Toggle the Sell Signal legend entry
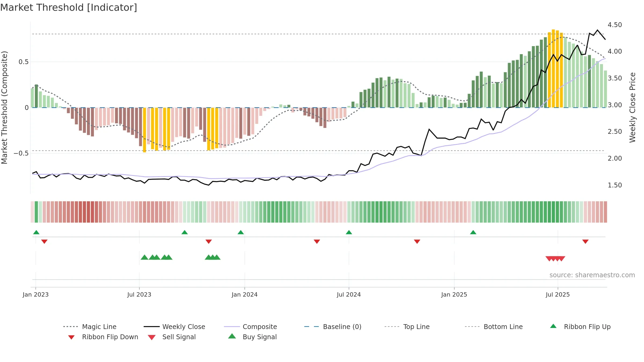 coord(172,337)
